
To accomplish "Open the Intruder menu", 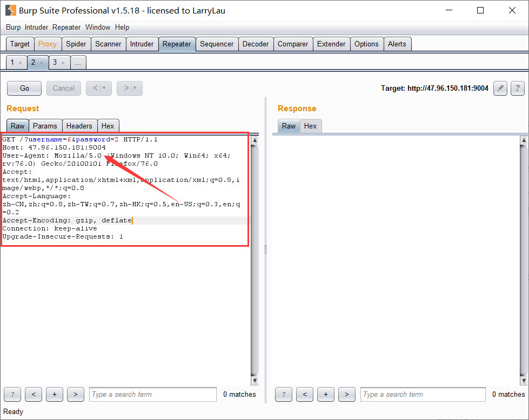I will click(36, 28).
